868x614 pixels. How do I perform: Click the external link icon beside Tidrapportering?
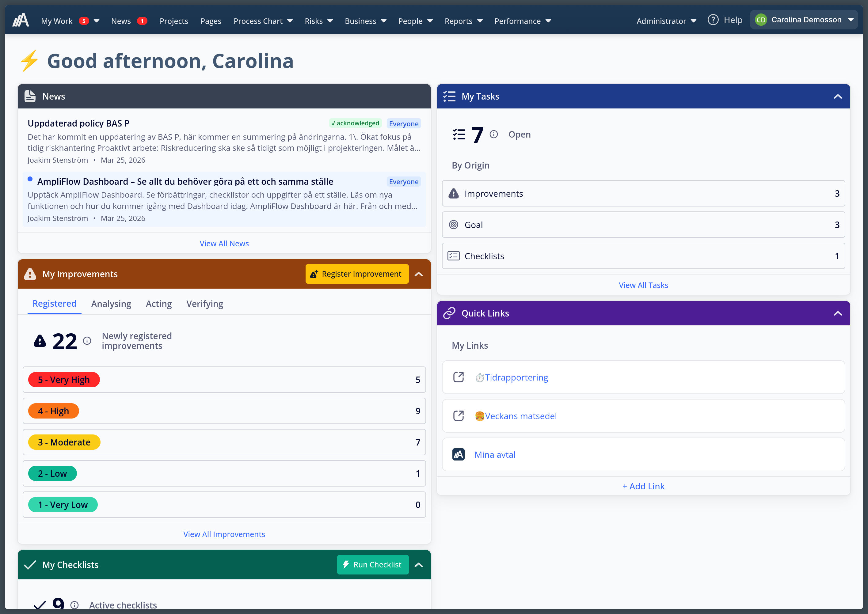coord(459,377)
